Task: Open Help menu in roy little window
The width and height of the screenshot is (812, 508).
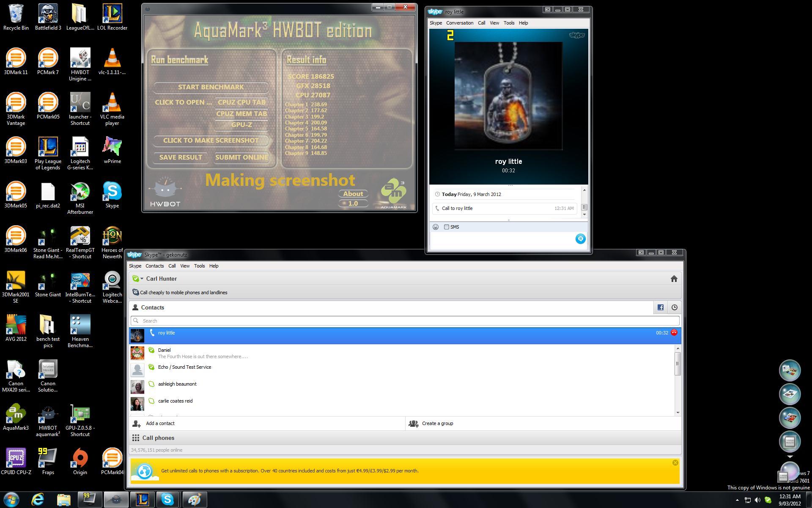Action: tap(523, 23)
